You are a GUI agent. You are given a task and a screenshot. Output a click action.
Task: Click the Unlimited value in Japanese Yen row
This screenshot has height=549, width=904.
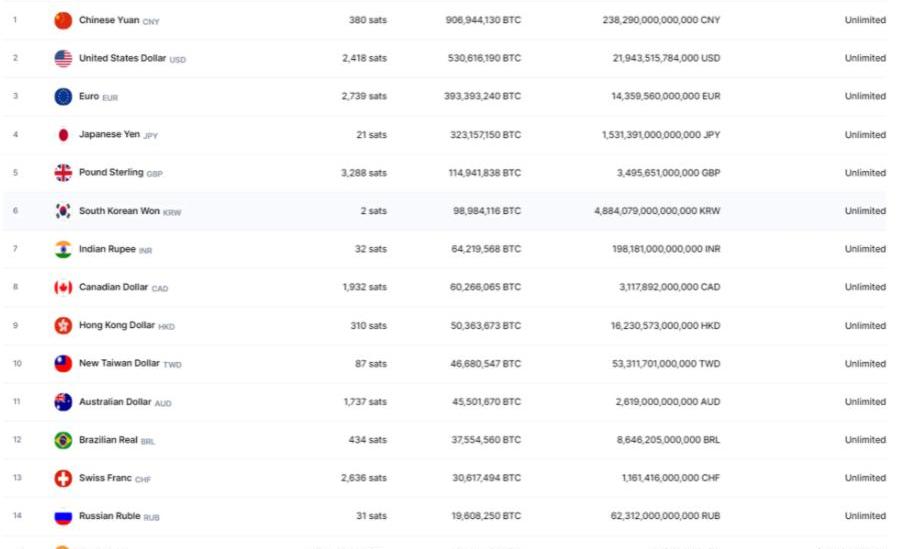coord(864,135)
